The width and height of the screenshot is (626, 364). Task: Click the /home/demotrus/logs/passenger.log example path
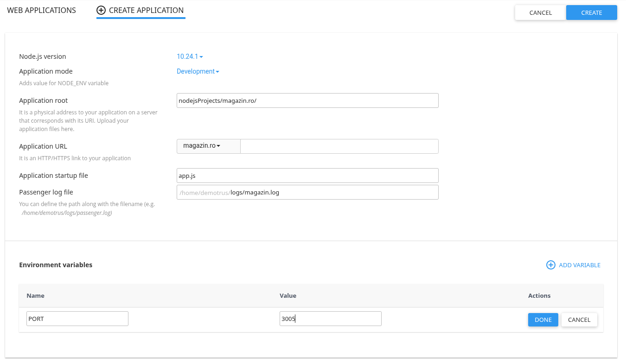[67, 213]
